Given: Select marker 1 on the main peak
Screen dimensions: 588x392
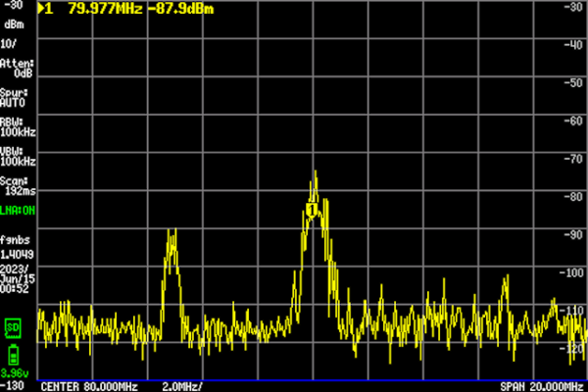Looking at the screenshot, I should click(x=312, y=209).
